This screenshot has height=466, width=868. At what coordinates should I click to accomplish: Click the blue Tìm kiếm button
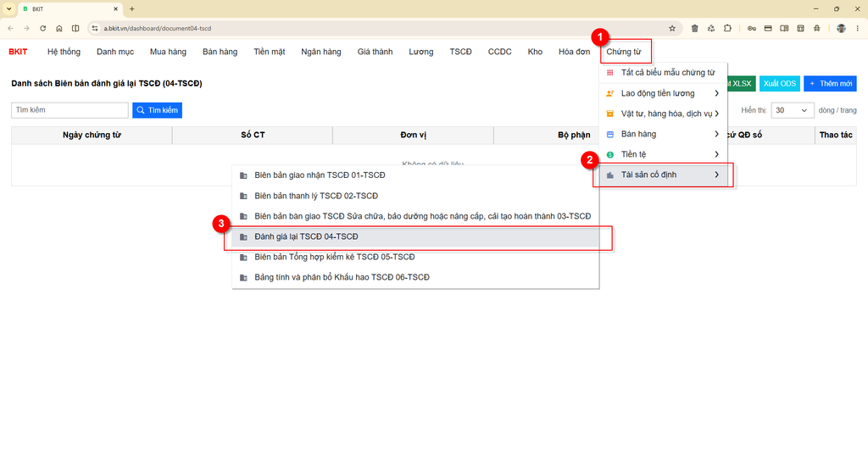(x=157, y=110)
